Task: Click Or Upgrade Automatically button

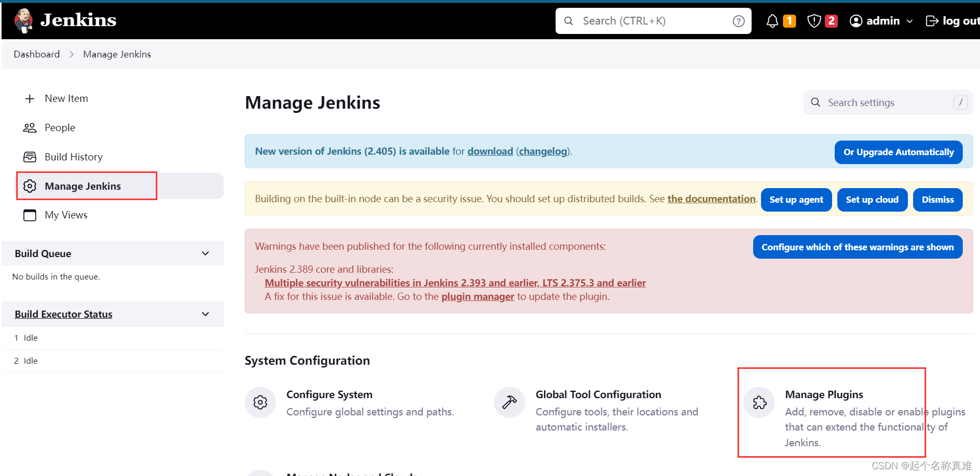Action: pyautogui.click(x=898, y=152)
